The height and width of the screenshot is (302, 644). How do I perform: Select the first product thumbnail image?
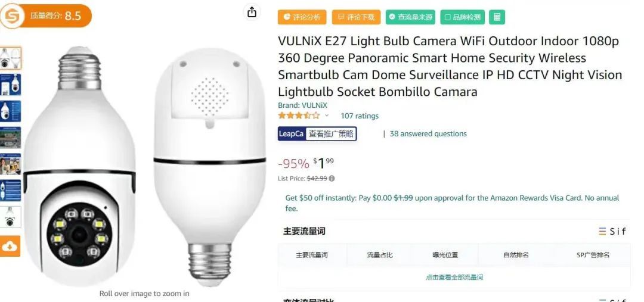pos(10,58)
